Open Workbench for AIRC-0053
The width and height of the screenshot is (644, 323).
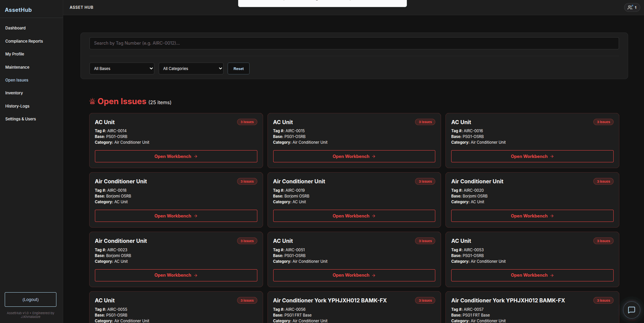(532, 275)
